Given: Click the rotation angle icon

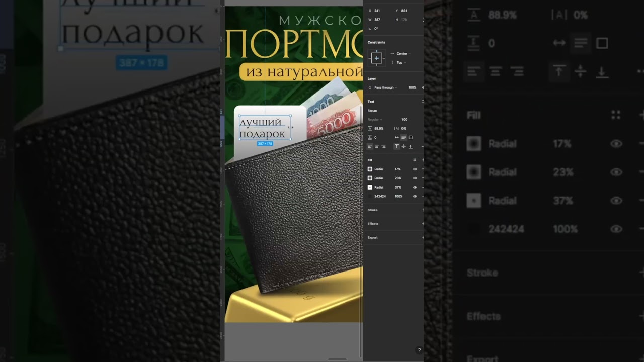Looking at the screenshot, I should point(370,29).
